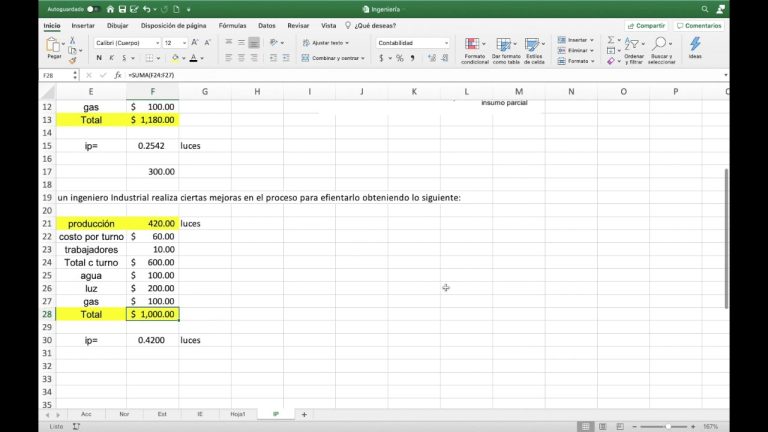The height and width of the screenshot is (432, 768).
Task: Open Ordenar y filtrar tool
Action: tap(634, 46)
